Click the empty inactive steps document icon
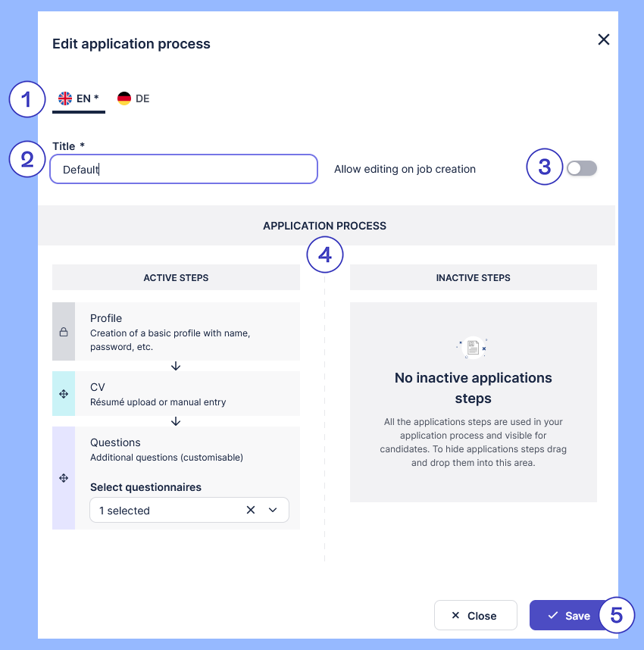The height and width of the screenshot is (650, 644). pyautogui.click(x=473, y=348)
